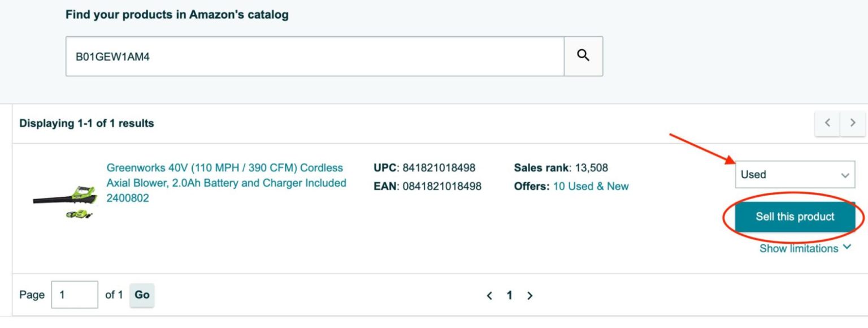Click inside the page number input box
Viewport: 868px width, 328px height.
click(x=75, y=294)
